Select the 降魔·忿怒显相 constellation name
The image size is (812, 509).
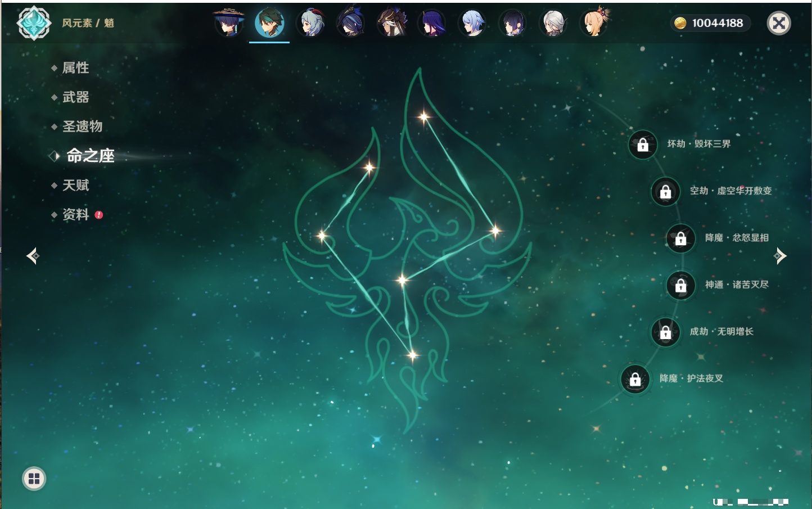point(737,238)
